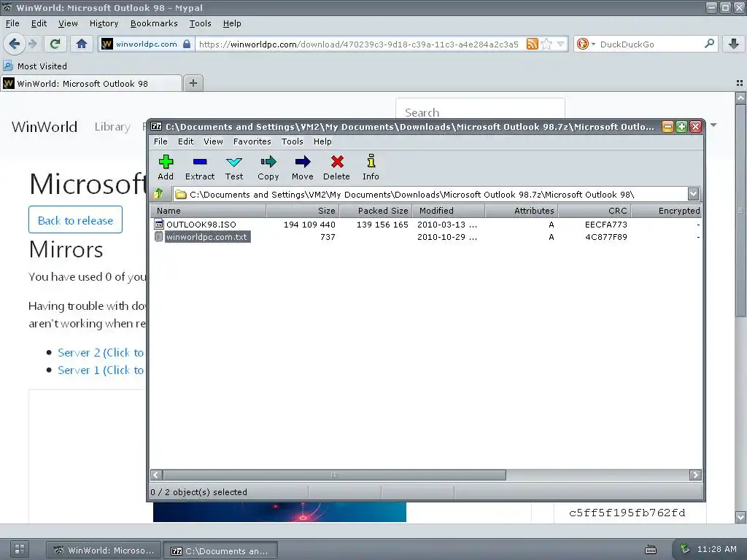747x560 pixels.
Task: Open the browser History menu
Action: click(x=104, y=23)
